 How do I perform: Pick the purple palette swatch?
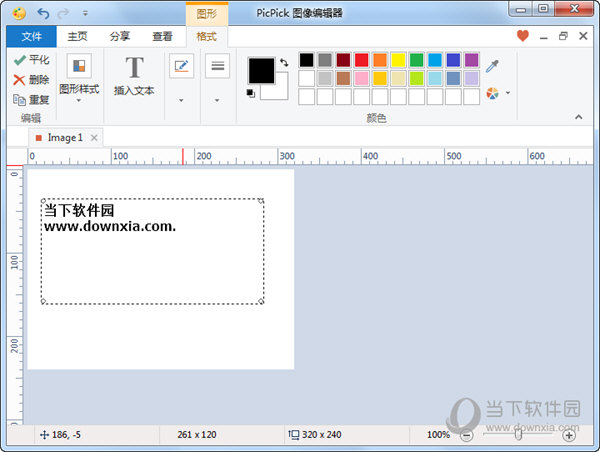point(471,60)
